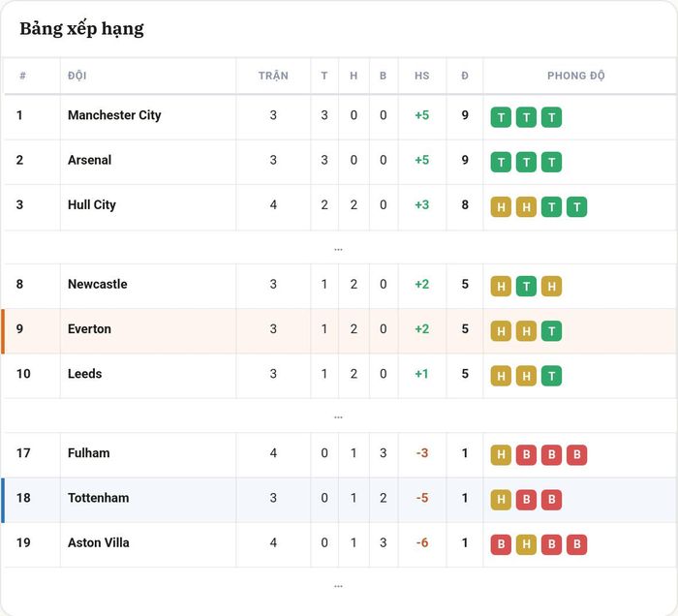
Task: Click the ĐỘI column header
Action: 77,76
